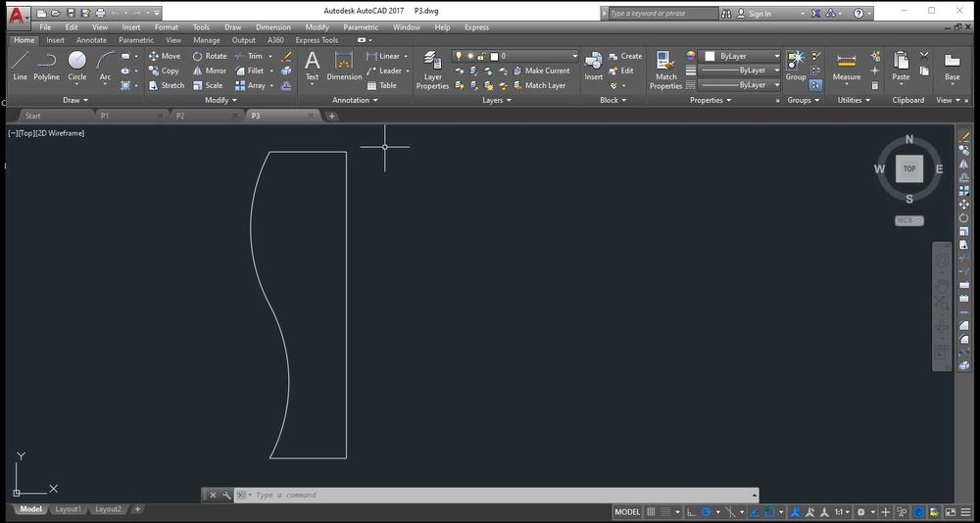
Task: Click the Group tool
Action: click(x=796, y=67)
